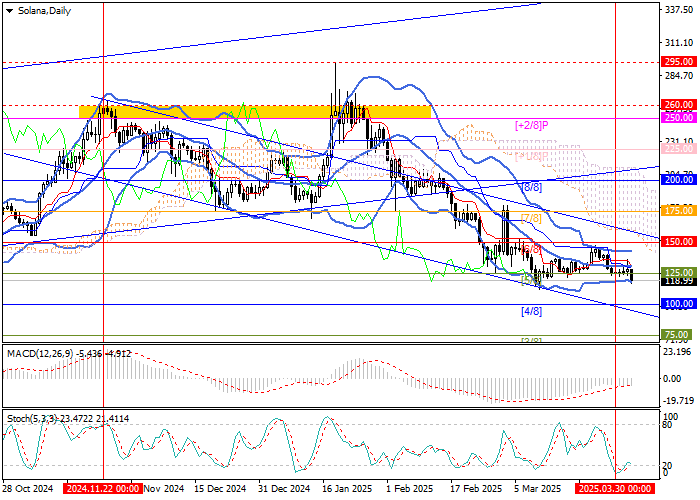Click the triangle icon beside the Solana,Daily title
The image size is (700, 500).
coord(5,8)
